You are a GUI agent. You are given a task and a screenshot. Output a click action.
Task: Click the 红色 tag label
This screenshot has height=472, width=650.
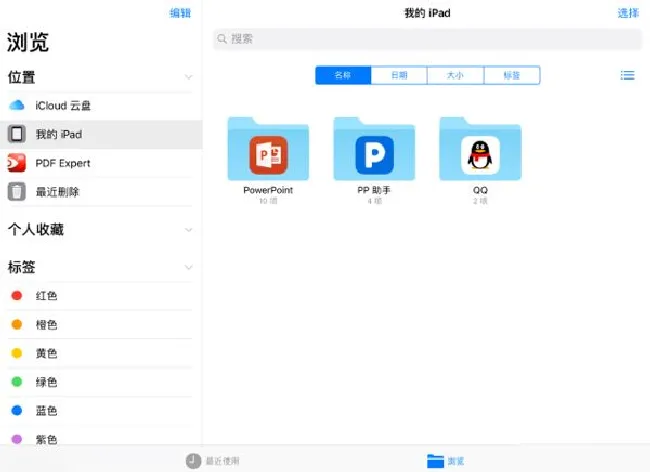click(x=46, y=296)
